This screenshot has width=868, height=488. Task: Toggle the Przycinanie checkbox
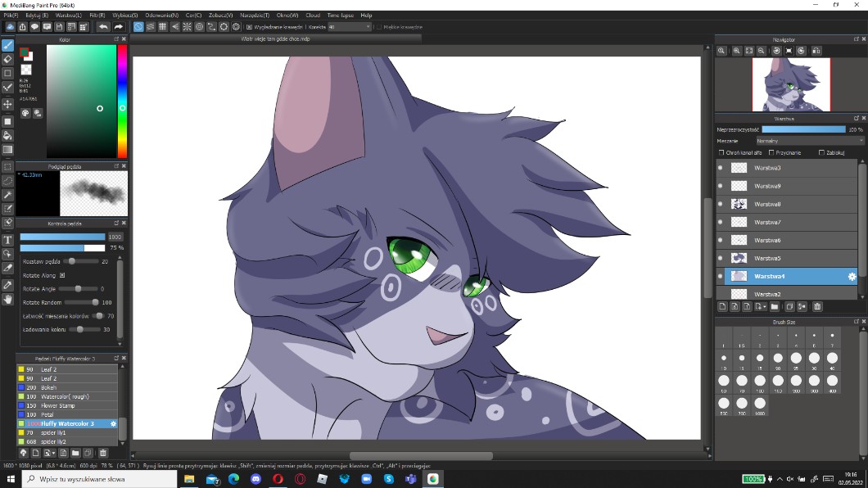[771, 152]
